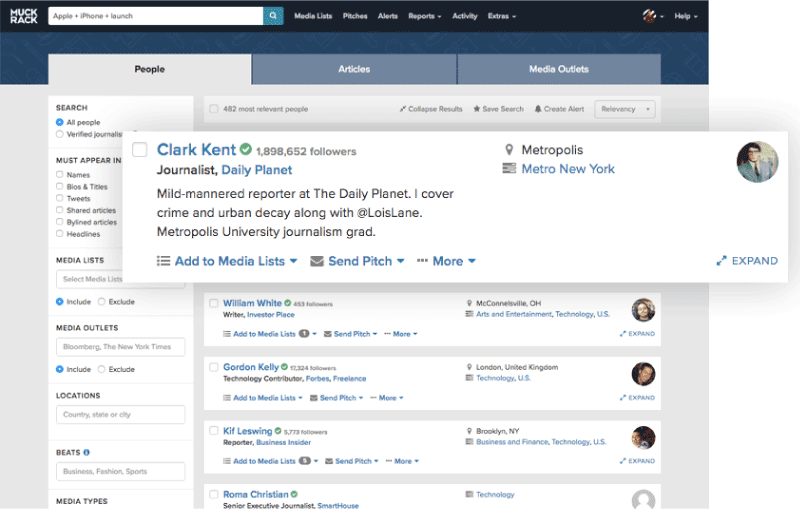Image resolution: width=800 pixels, height=530 pixels.
Task: Open the Extras menu dropdown
Action: pyautogui.click(x=502, y=16)
